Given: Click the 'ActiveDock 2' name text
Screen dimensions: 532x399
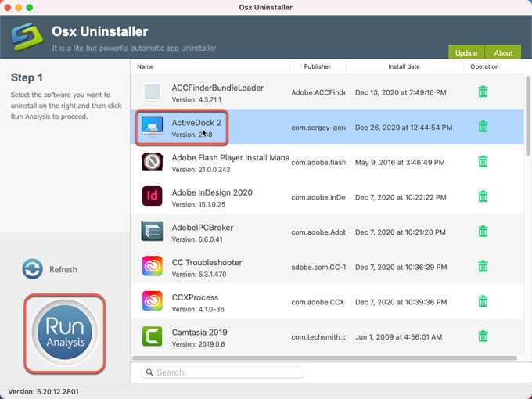Looking at the screenshot, I should pos(196,123).
